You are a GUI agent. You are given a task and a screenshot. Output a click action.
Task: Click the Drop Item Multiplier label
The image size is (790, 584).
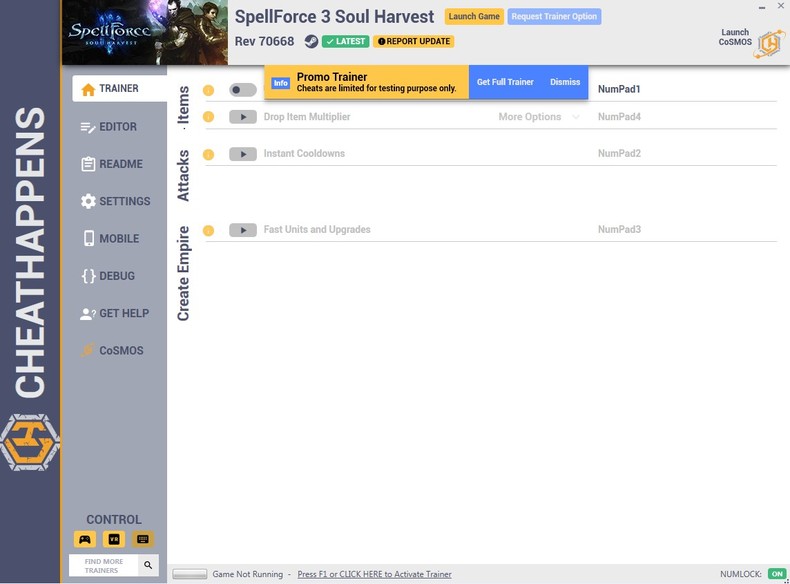[x=307, y=116]
